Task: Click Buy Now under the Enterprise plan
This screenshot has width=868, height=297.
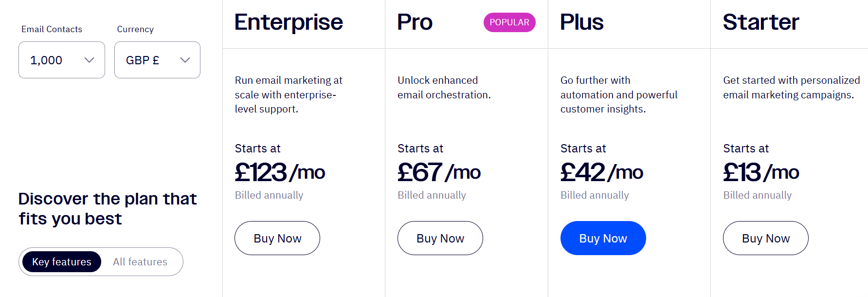Action: click(277, 238)
